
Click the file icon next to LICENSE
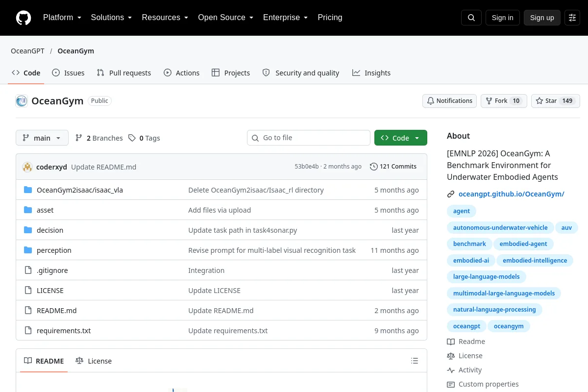pyautogui.click(x=28, y=291)
